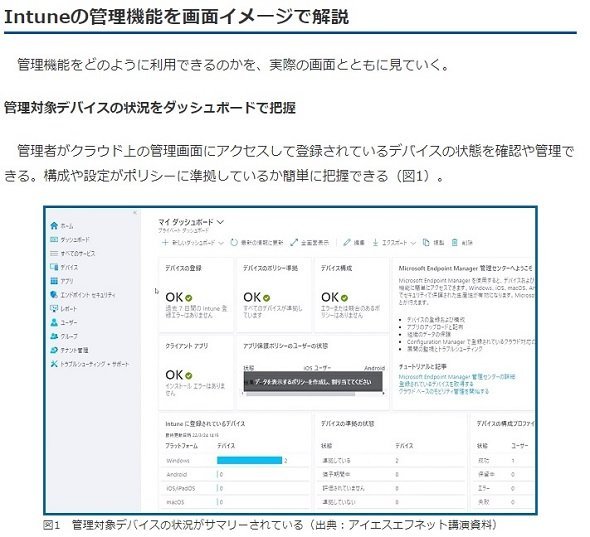The image size is (590, 537).
Task: Open クラウド ベースのモビリティ管理 link
Action: (444, 392)
